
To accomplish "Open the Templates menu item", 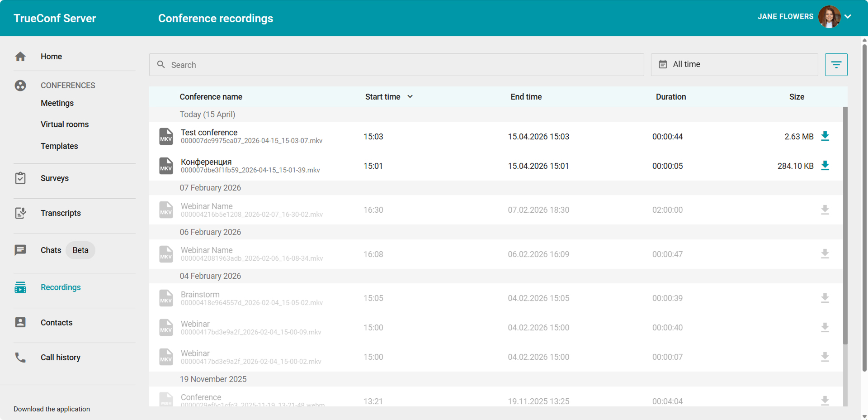I will (59, 146).
